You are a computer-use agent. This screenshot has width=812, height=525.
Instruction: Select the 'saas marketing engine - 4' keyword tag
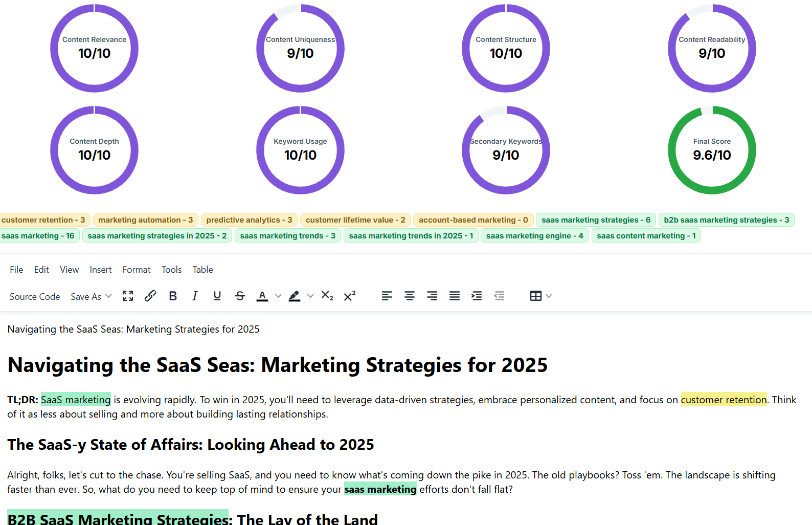click(x=534, y=236)
